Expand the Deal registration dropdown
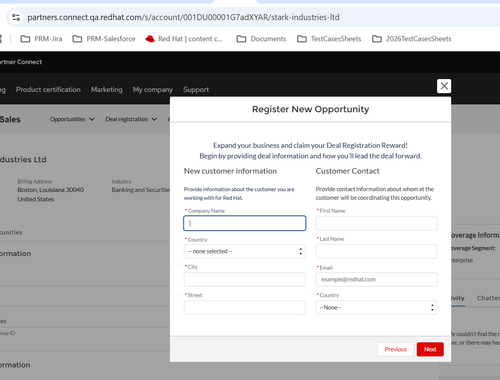This screenshot has height=380, width=500. pyautogui.click(x=131, y=119)
